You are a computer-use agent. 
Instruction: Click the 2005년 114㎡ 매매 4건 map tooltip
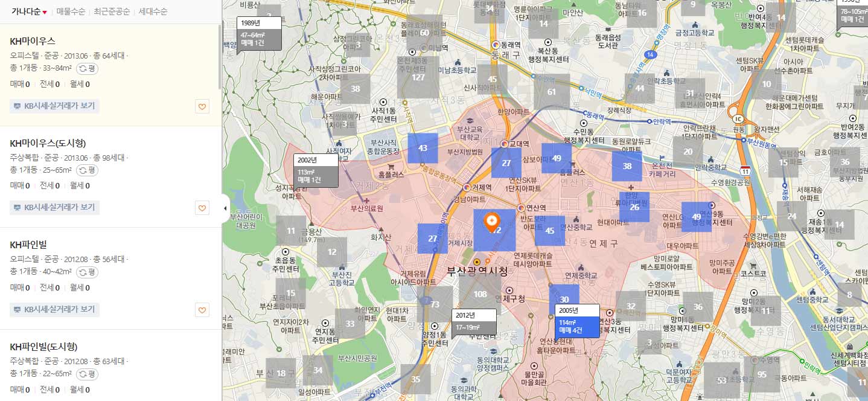pyautogui.click(x=577, y=321)
